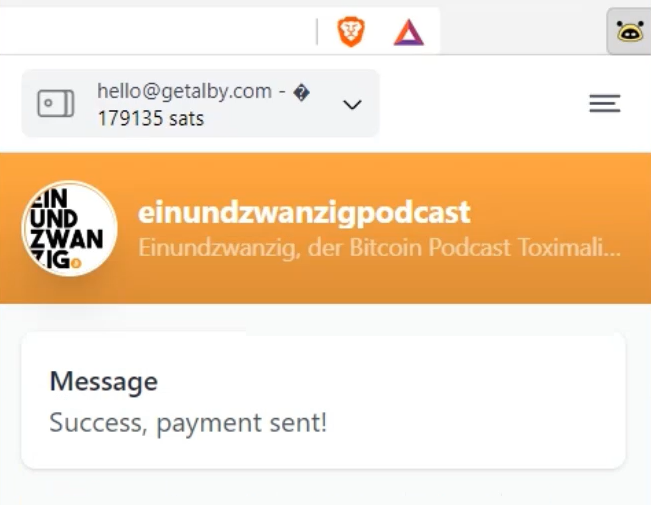This screenshot has width=651, height=505.
Task: Click the einundzwanzigpodcast title
Action: 304,212
